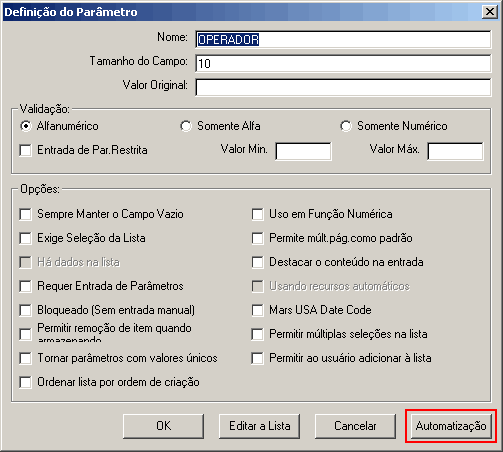Open the Automatização settings
The height and width of the screenshot is (452, 503).
pyautogui.click(x=451, y=426)
